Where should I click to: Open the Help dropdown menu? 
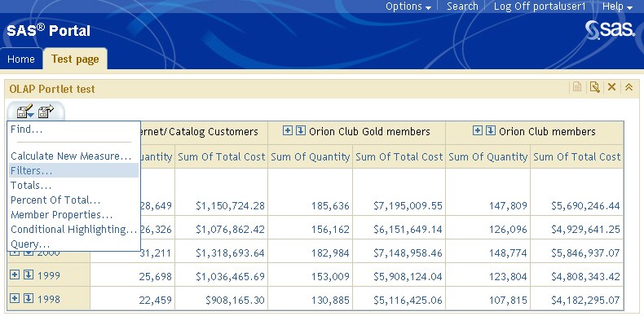pos(617,7)
